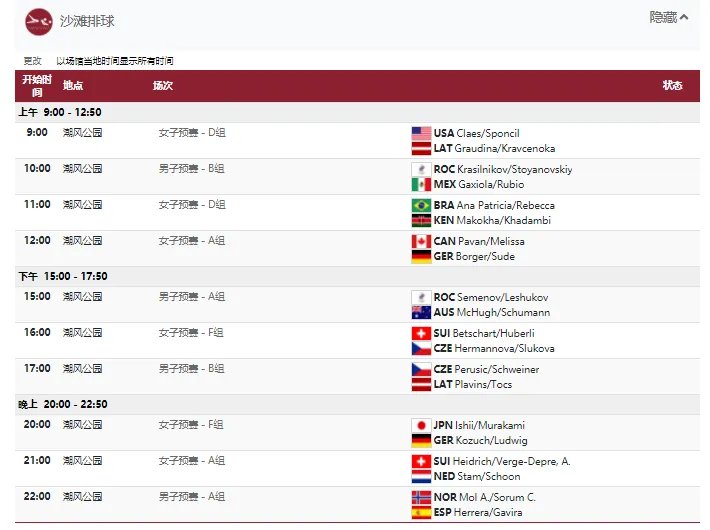Click the Spain flag beside ESP

click(x=421, y=513)
